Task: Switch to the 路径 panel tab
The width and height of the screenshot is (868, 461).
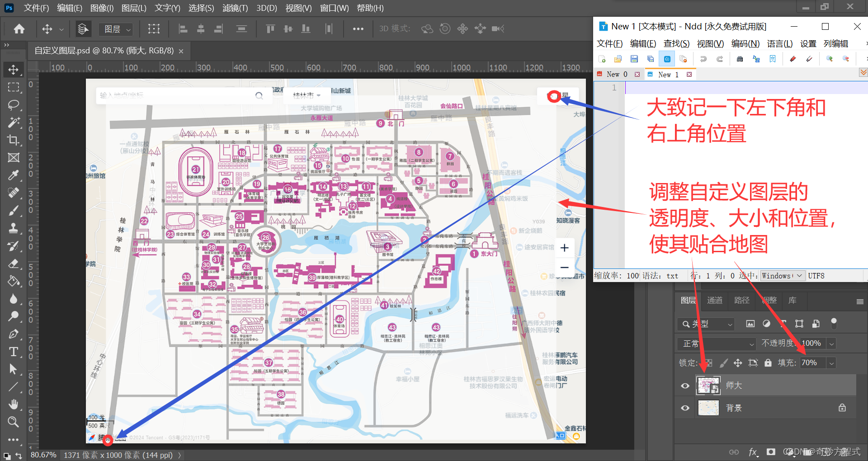Action: click(742, 300)
